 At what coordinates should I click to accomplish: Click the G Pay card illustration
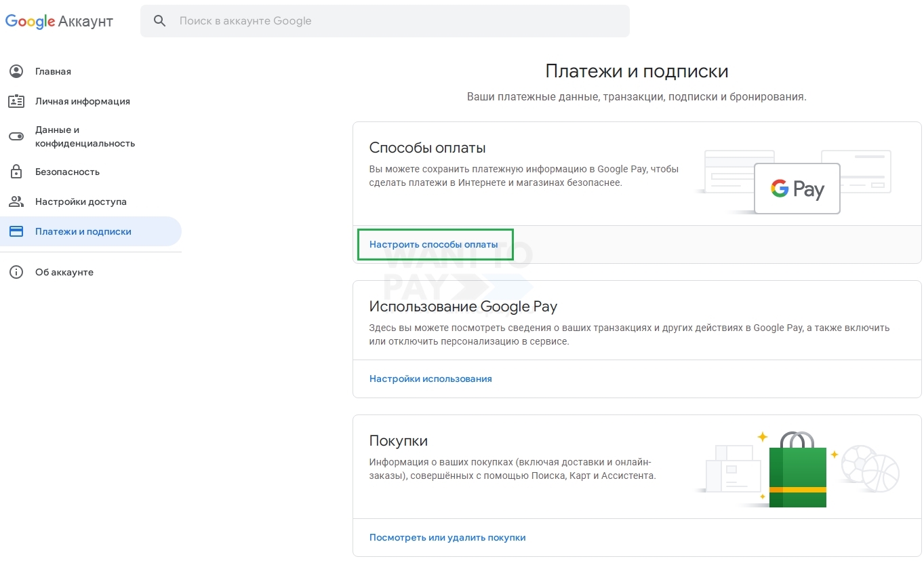coord(797,189)
